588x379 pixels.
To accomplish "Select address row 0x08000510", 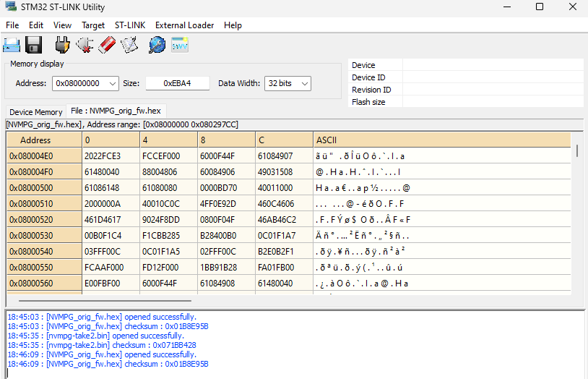I will coord(44,203).
